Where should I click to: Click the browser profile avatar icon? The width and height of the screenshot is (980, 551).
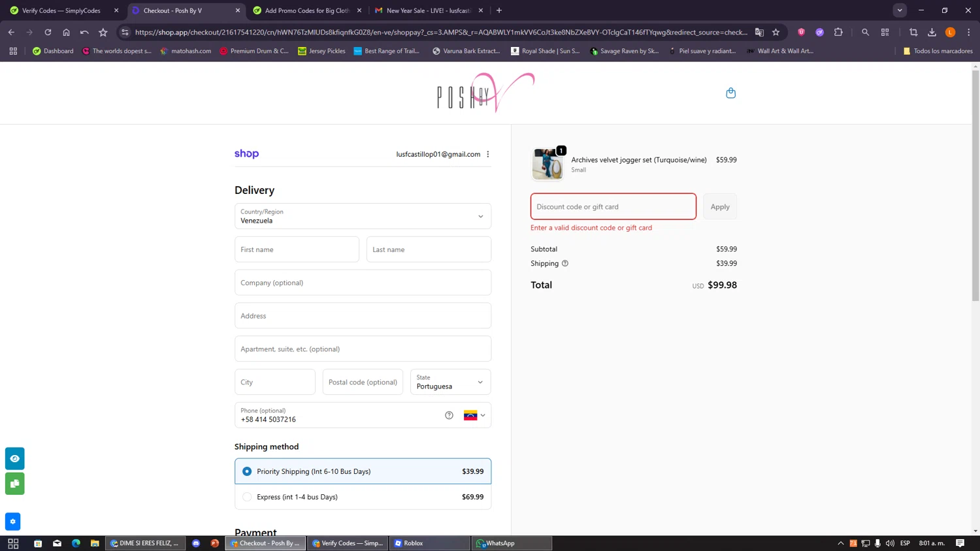[x=950, y=32]
